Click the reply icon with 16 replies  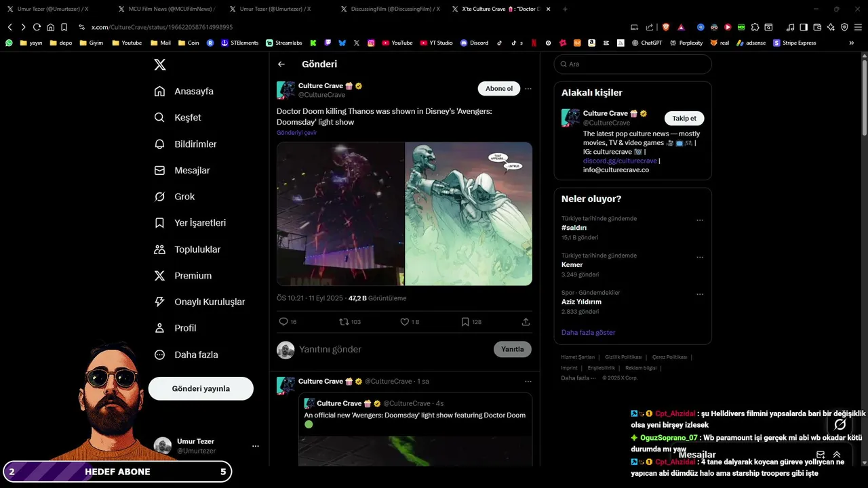[x=283, y=322]
